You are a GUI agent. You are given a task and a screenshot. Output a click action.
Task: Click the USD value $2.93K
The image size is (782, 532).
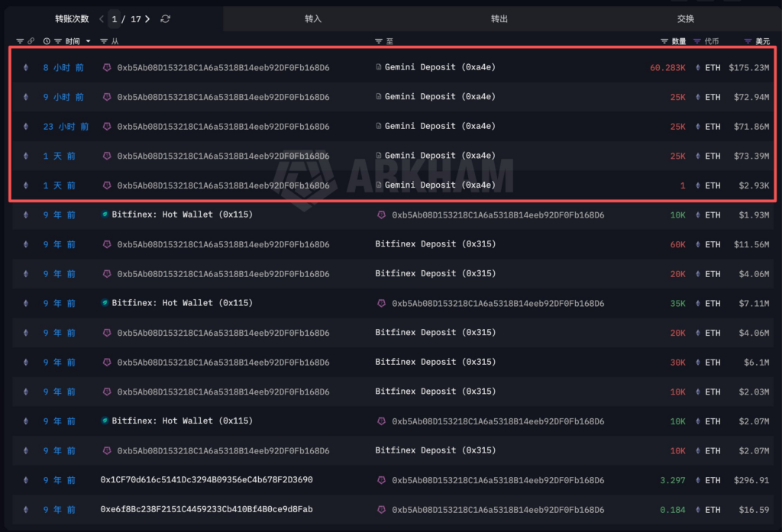(x=754, y=185)
